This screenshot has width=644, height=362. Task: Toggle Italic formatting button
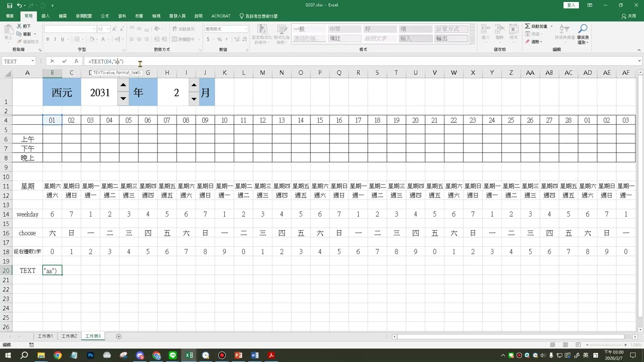point(55,39)
